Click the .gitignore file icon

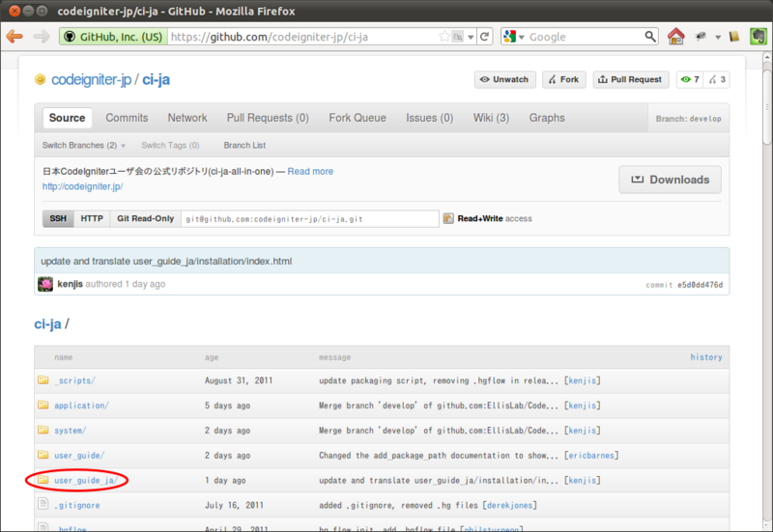(x=43, y=504)
